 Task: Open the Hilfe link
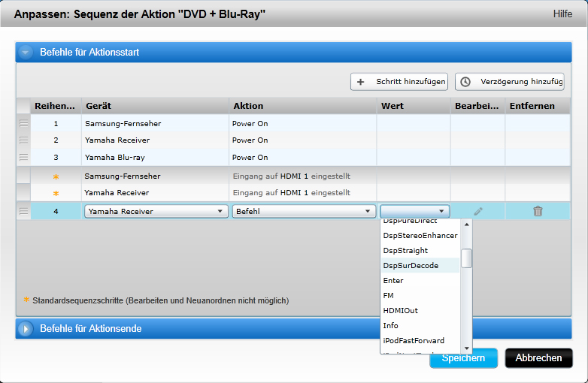pyautogui.click(x=562, y=14)
